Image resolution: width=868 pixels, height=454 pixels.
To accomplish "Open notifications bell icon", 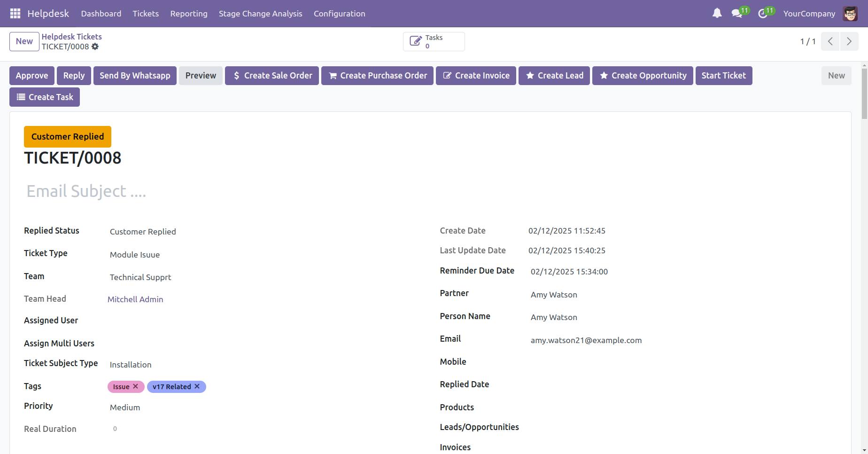I will 717,14.
